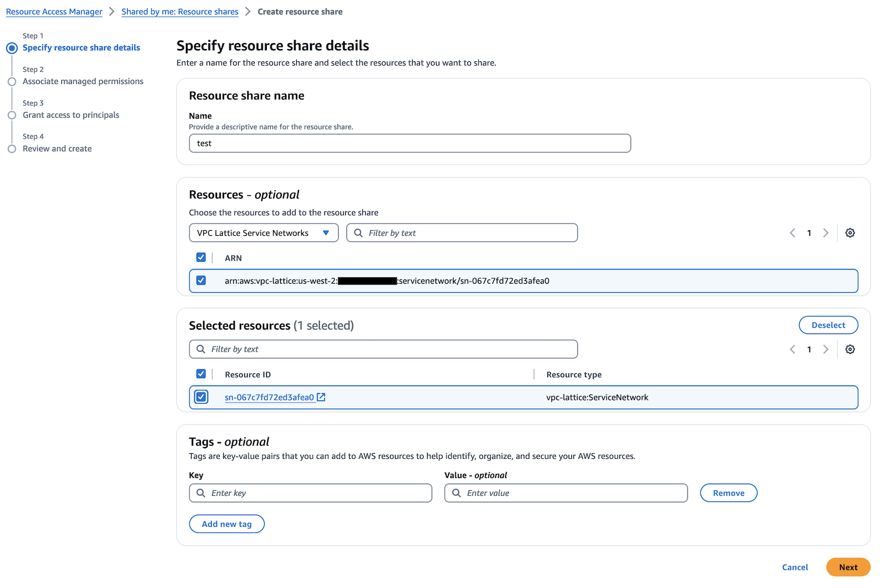884x588 pixels.
Task: Go to next page in Resources table
Action: pyautogui.click(x=825, y=233)
